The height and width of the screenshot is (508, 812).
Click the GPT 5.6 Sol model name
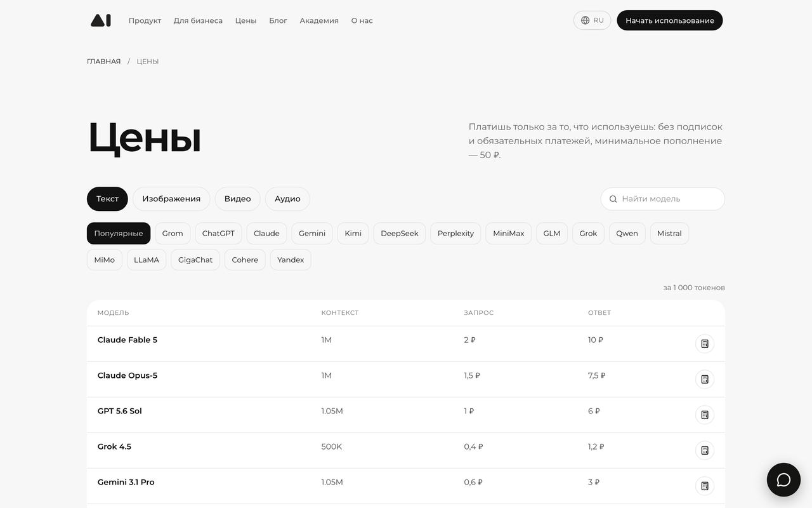click(x=120, y=411)
